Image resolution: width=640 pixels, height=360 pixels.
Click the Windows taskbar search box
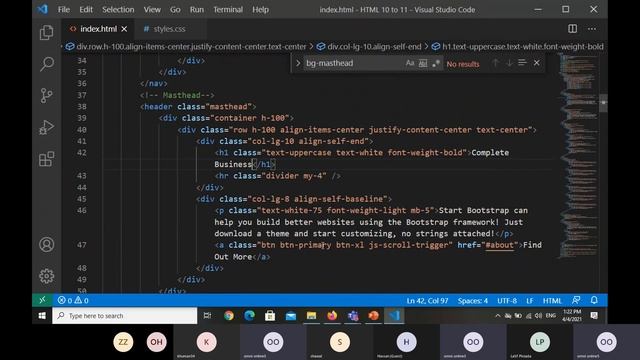coord(124,316)
